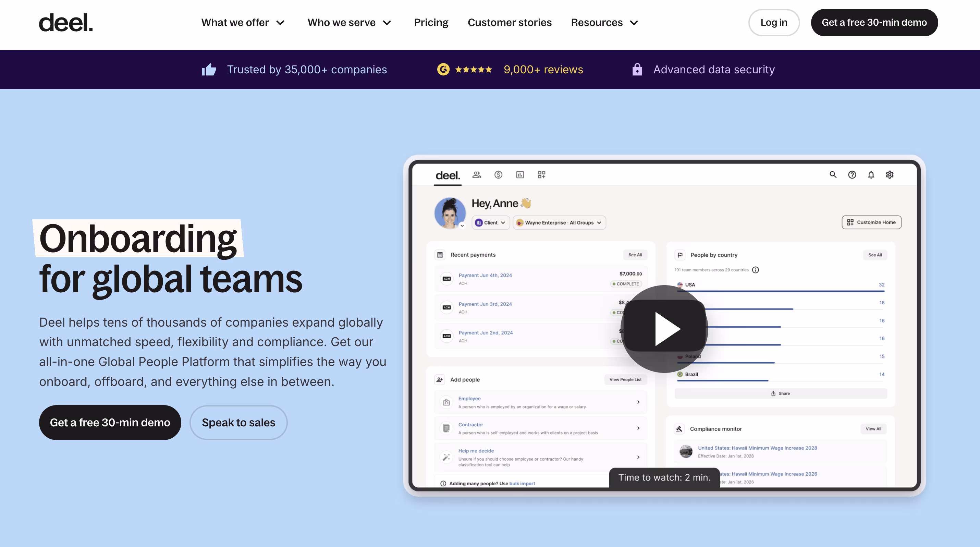
Task: Select the Contractor option
Action: pos(540,428)
